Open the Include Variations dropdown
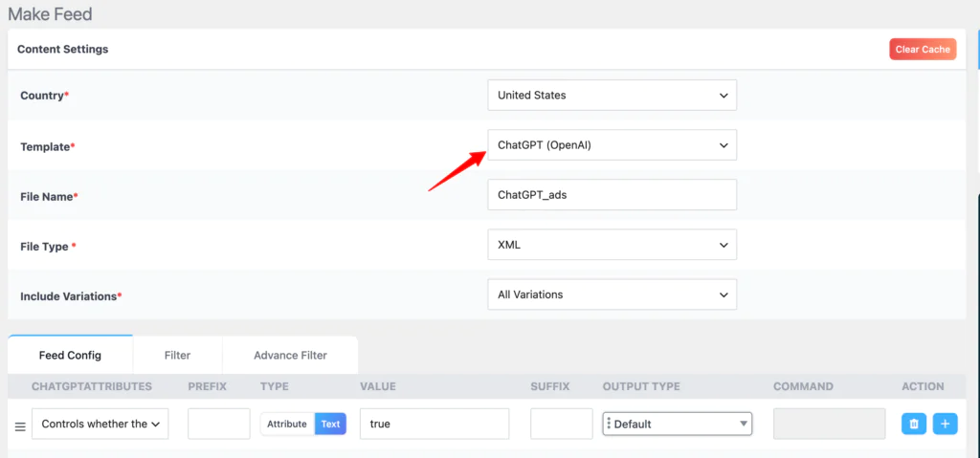 tap(612, 294)
